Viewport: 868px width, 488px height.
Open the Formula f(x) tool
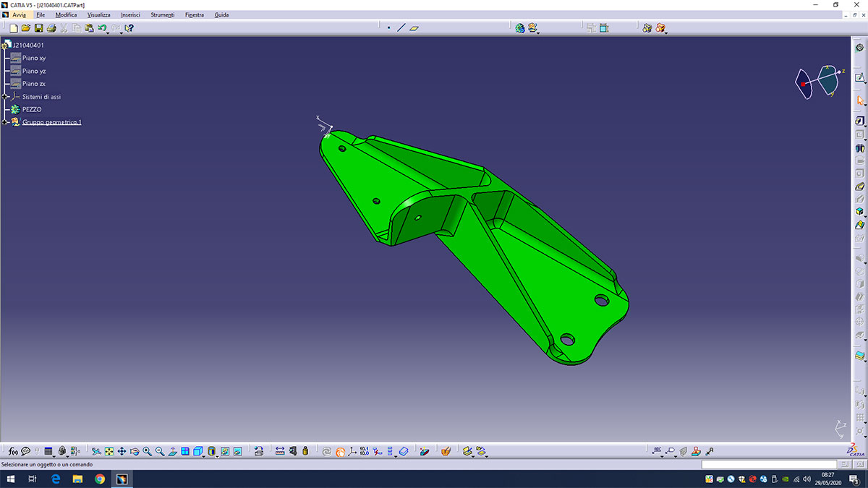(x=13, y=451)
